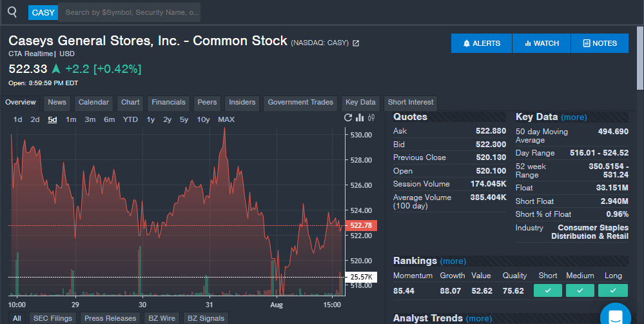Open the Chart tab
Image resolution: width=644 pixels, height=324 pixels.
tap(130, 103)
